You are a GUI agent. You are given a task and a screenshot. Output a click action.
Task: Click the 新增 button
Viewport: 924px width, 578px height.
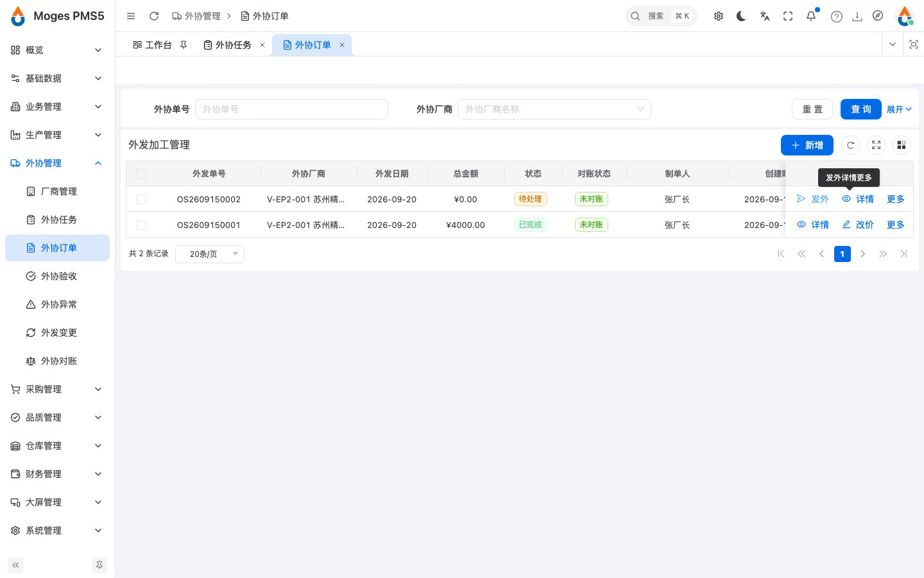coord(807,145)
